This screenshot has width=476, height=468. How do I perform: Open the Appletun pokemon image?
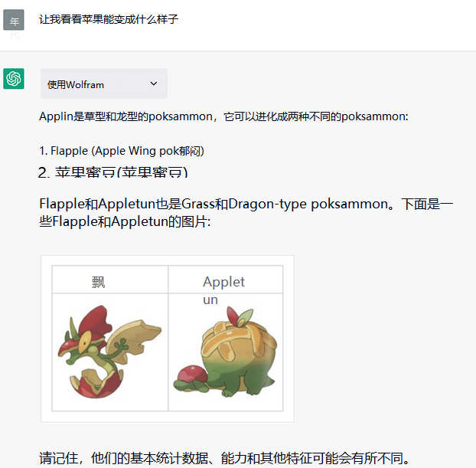[x=225, y=352]
